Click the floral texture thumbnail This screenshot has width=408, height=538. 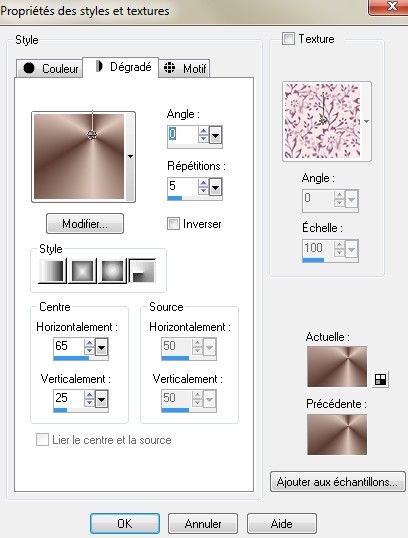323,121
